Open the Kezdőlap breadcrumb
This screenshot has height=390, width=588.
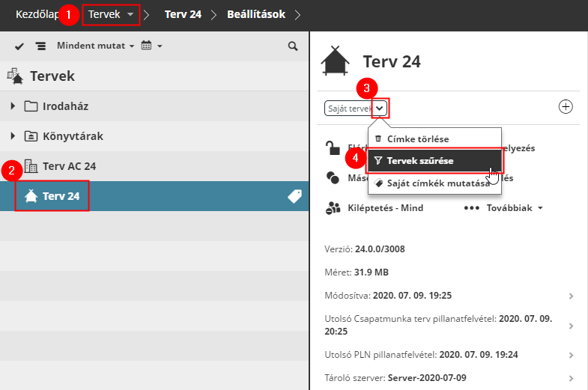(37, 14)
